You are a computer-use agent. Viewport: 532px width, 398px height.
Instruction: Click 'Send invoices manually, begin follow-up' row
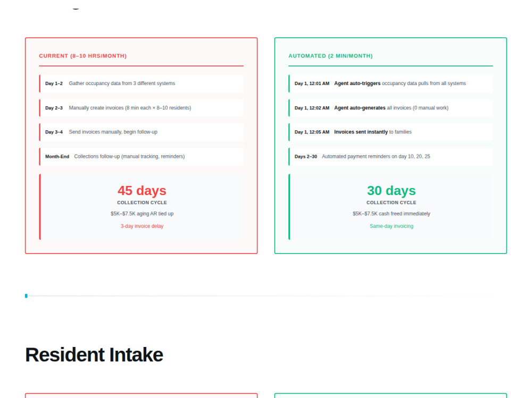[142, 132]
